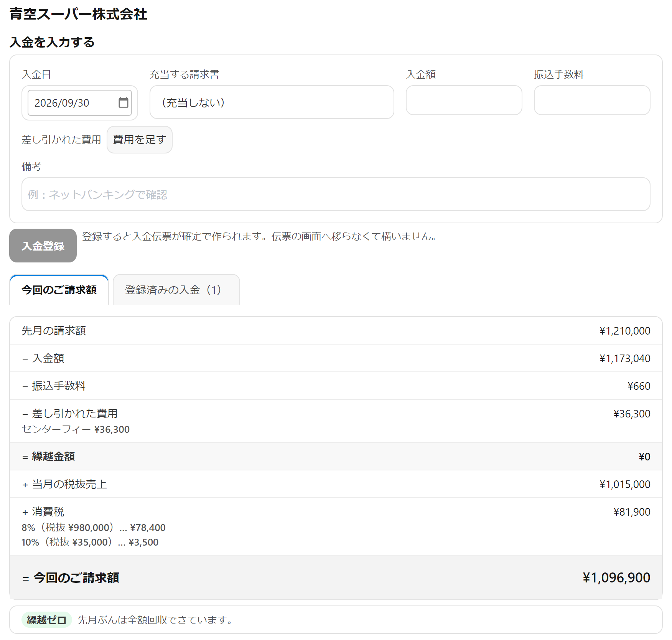The width and height of the screenshot is (672, 640).
Task: Click the － 振込手数料 row label
Action: 54,386
